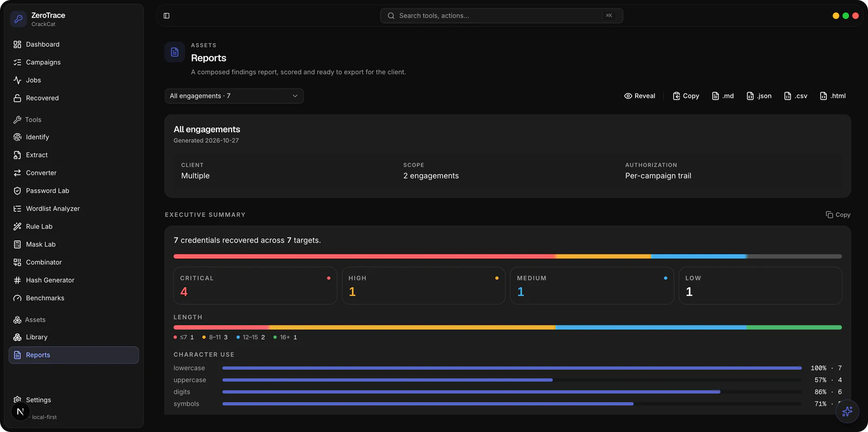Click the Low severity card
Viewport: 868px width, 432px height.
(x=761, y=286)
